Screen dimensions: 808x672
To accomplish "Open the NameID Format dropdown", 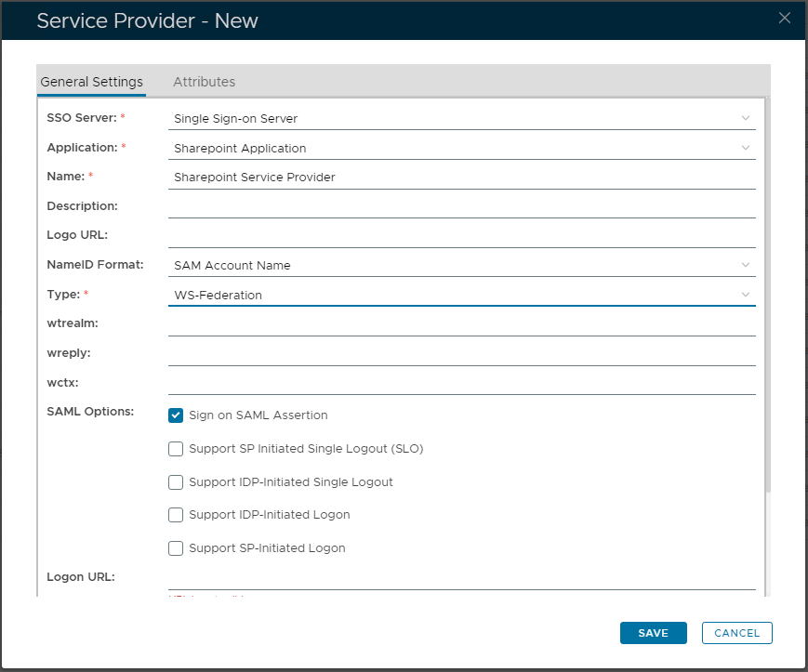I will (x=461, y=265).
